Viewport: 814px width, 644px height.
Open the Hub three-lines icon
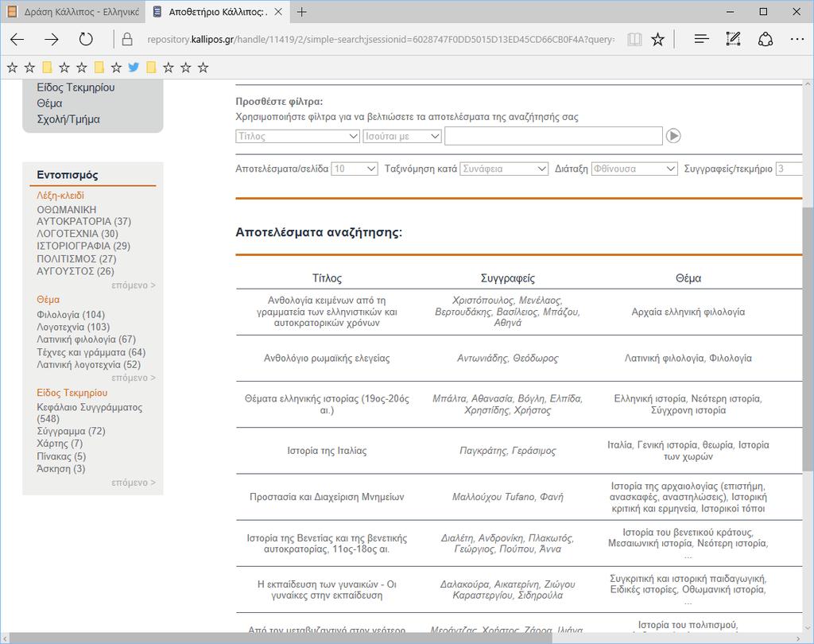701,39
